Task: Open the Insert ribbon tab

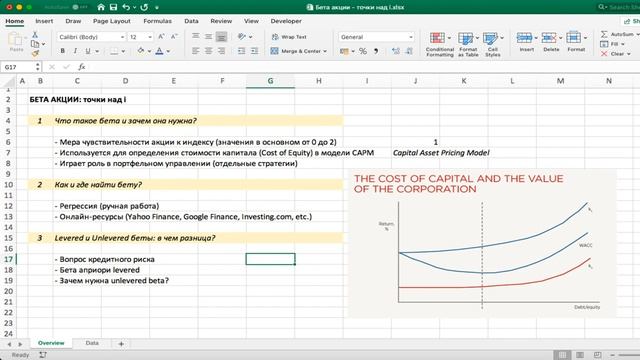Action: coord(44,21)
